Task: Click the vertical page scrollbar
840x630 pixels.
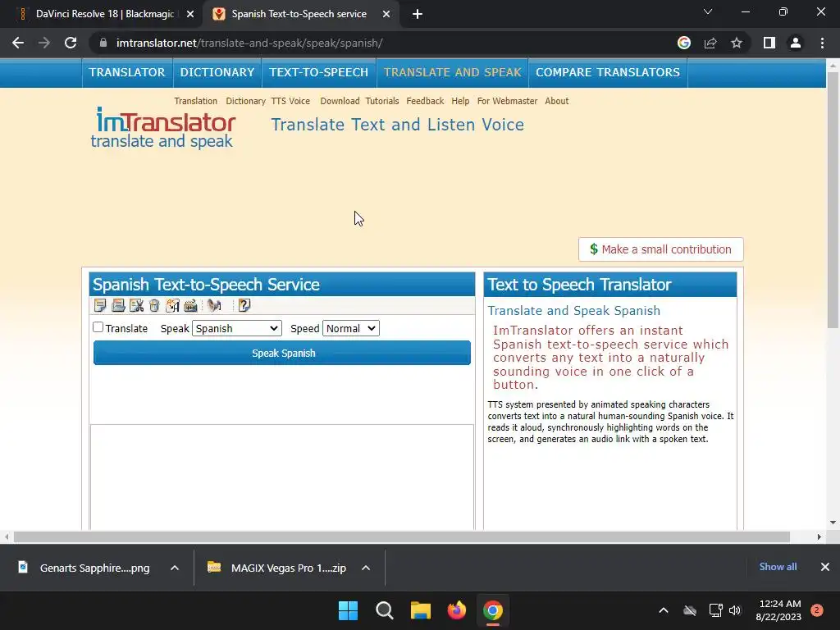Action: [833, 199]
